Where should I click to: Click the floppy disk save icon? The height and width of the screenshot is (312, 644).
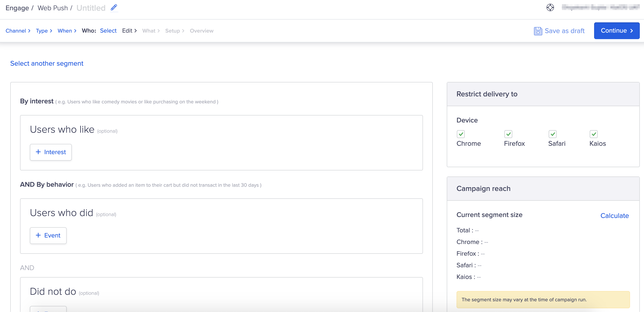(538, 31)
